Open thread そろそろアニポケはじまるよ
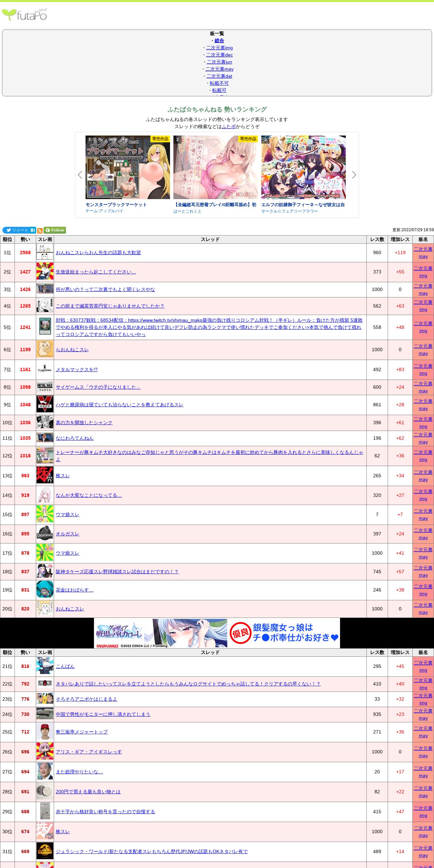434x868 pixels. (87, 699)
